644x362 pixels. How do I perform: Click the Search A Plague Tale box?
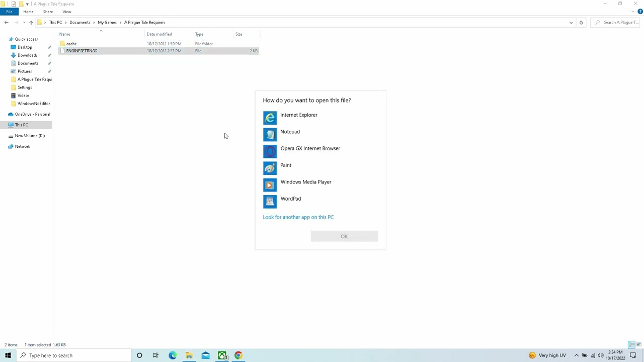pyautogui.click(x=616, y=22)
